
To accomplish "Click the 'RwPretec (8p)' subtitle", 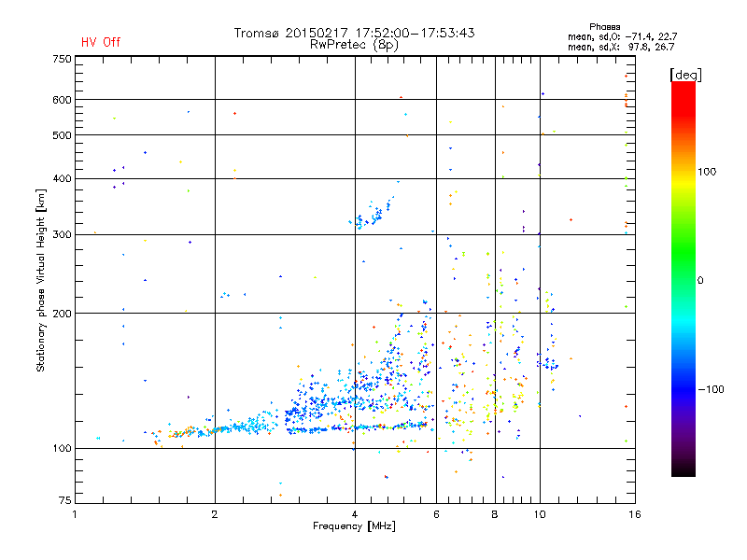I will (x=354, y=45).
